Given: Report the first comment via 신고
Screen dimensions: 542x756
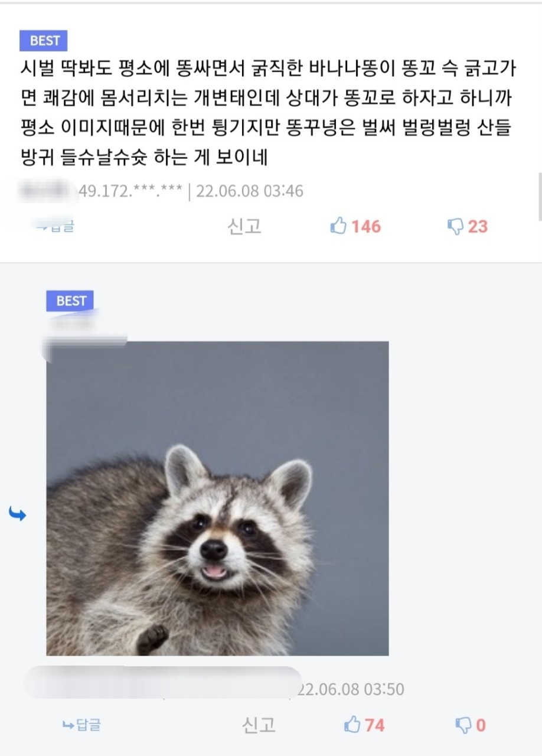Looking at the screenshot, I should 244,226.
